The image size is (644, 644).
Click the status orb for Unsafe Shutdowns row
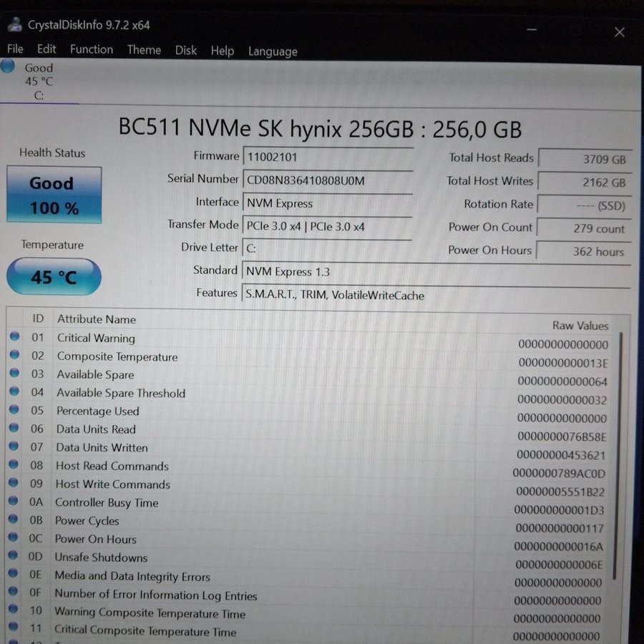click(14, 557)
